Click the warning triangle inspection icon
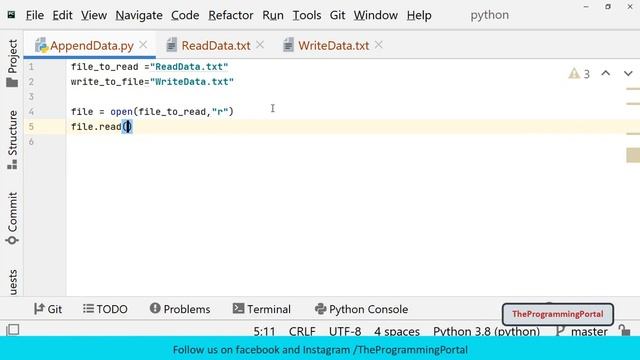 [x=574, y=73]
